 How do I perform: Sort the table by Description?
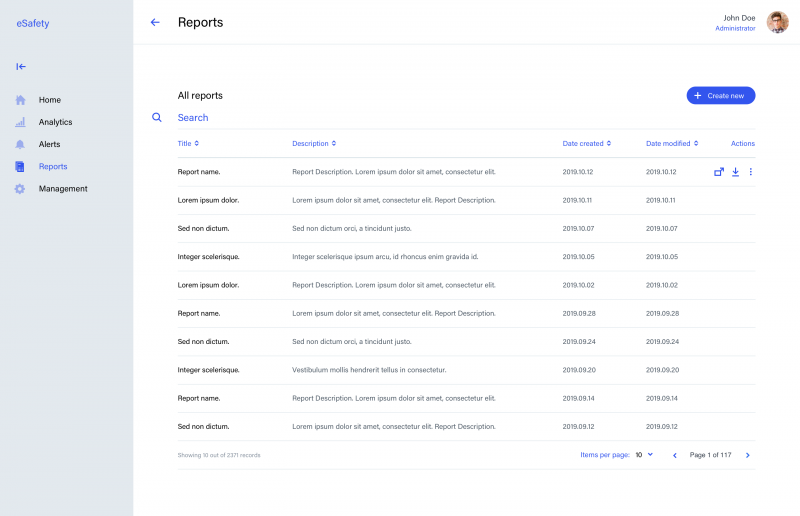coord(314,143)
